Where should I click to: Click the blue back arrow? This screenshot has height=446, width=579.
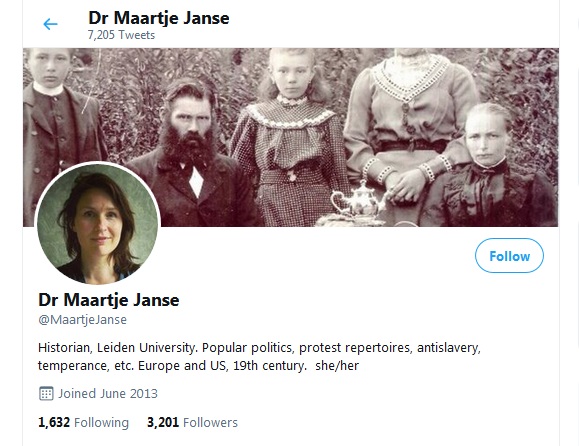click(x=50, y=25)
